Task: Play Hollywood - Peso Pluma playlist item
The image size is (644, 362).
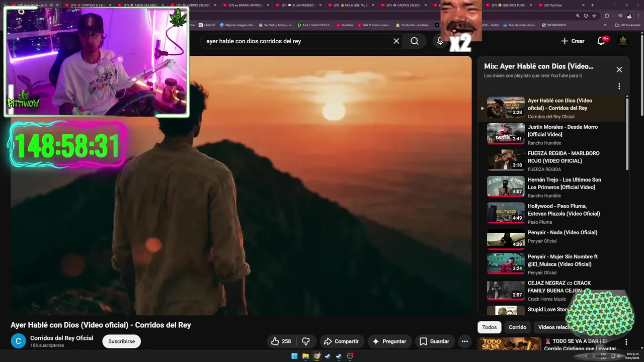Action: point(553,213)
